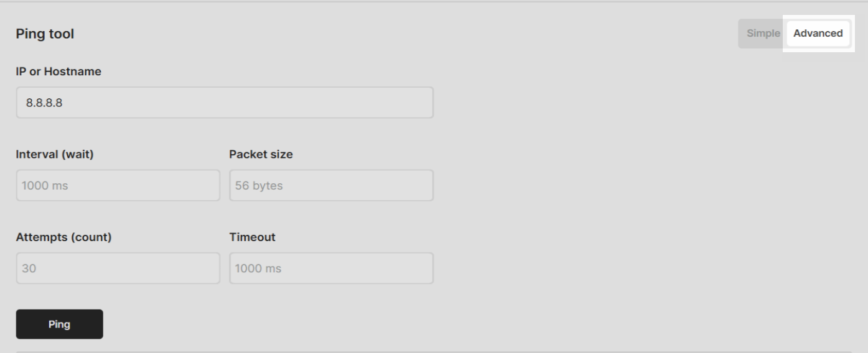Click the "1000 ms" placeholder under Interval
Viewport: 868px width, 353px height.
click(x=44, y=185)
